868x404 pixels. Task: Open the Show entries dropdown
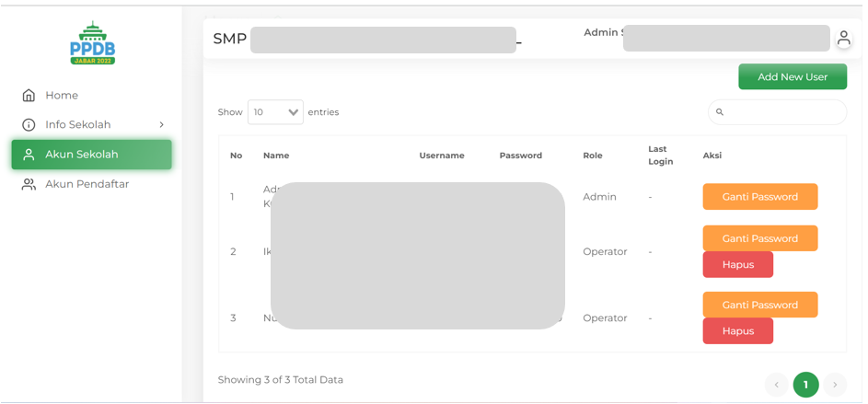point(275,112)
